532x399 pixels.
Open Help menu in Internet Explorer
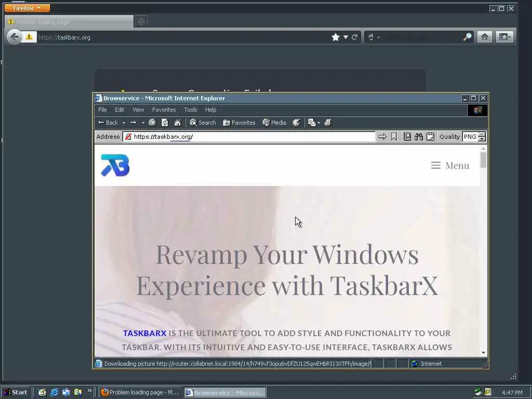[x=211, y=110]
